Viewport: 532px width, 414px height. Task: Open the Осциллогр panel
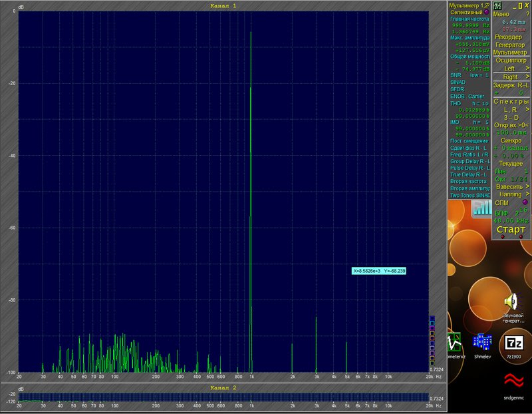pos(511,61)
